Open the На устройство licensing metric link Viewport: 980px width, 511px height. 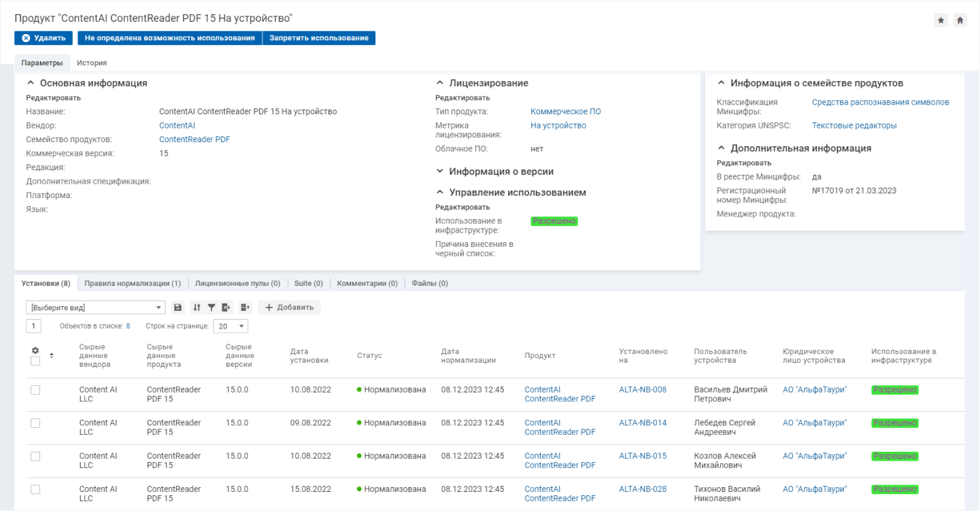pos(558,125)
